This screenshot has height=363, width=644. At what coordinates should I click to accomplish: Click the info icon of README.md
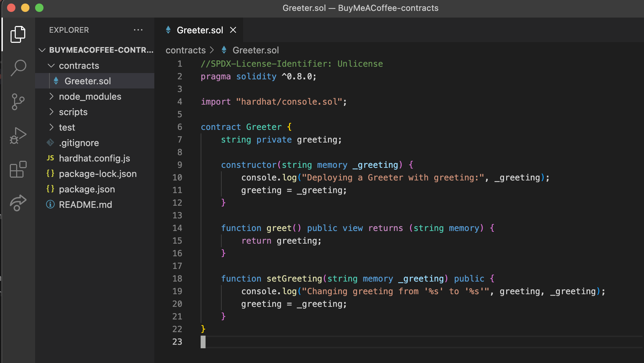tap(51, 204)
